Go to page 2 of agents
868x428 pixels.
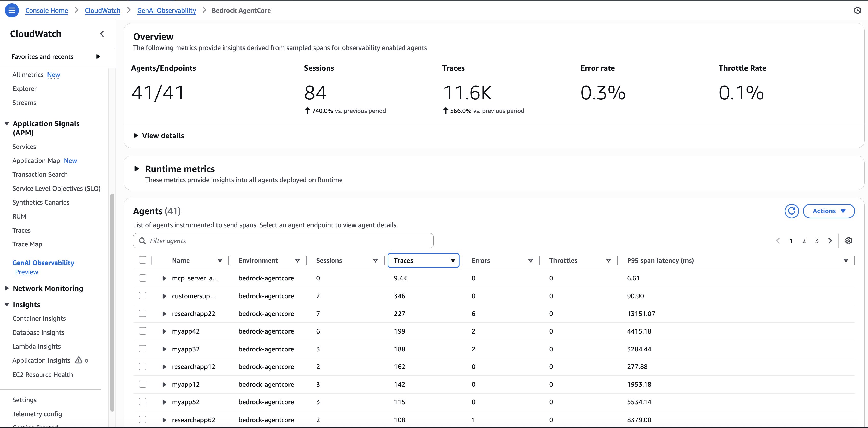point(804,241)
